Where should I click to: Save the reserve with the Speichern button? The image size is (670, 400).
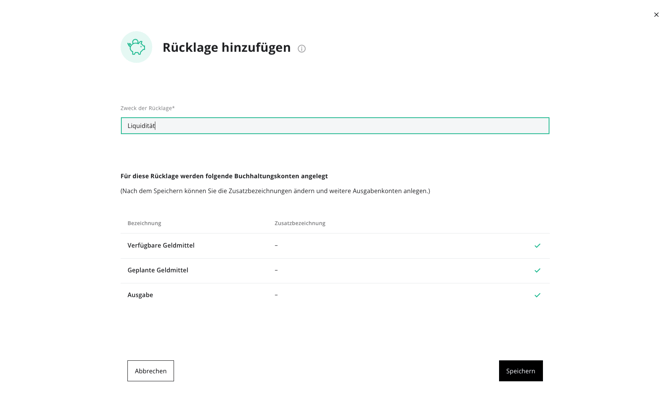[521, 371]
